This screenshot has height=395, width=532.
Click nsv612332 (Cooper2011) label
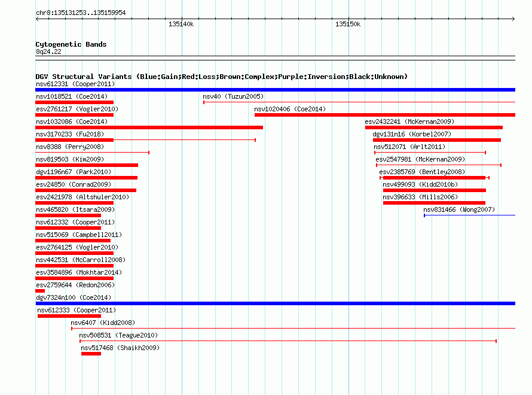point(75,222)
